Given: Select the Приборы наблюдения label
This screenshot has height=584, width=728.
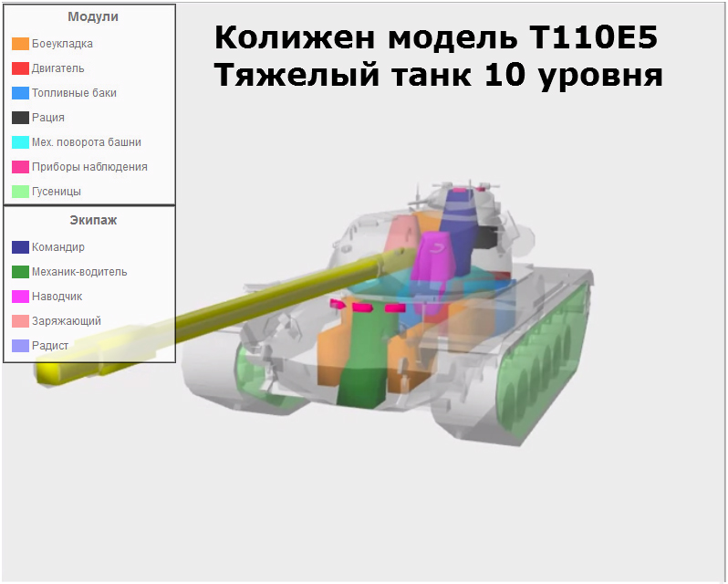Looking at the screenshot, I should click(x=89, y=167).
